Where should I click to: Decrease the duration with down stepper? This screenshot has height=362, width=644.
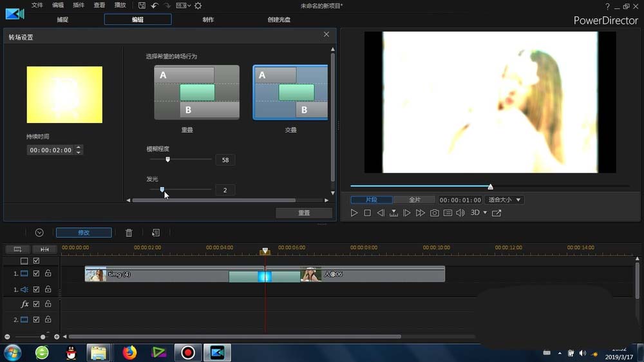79,153
